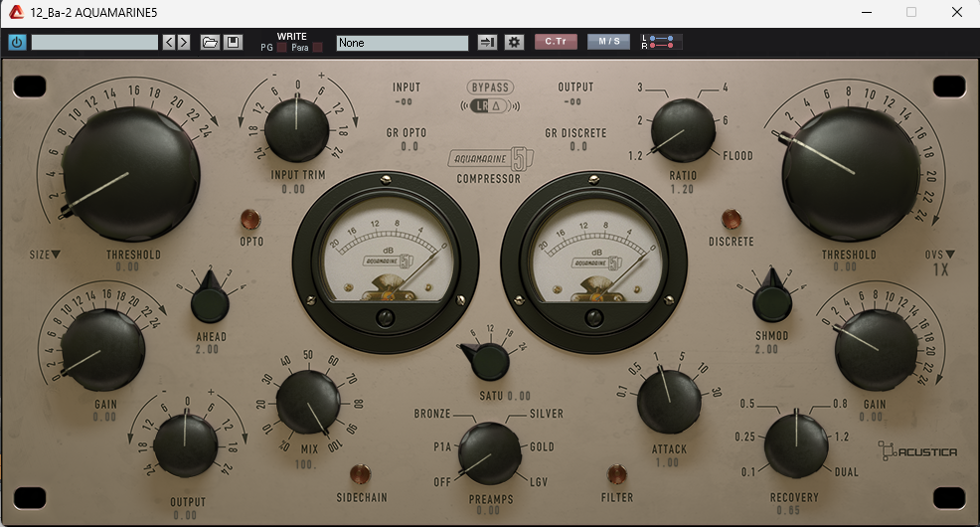Viewport: 980px width, 527px height.
Task: Click the M/S mode button
Action: coord(608,42)
